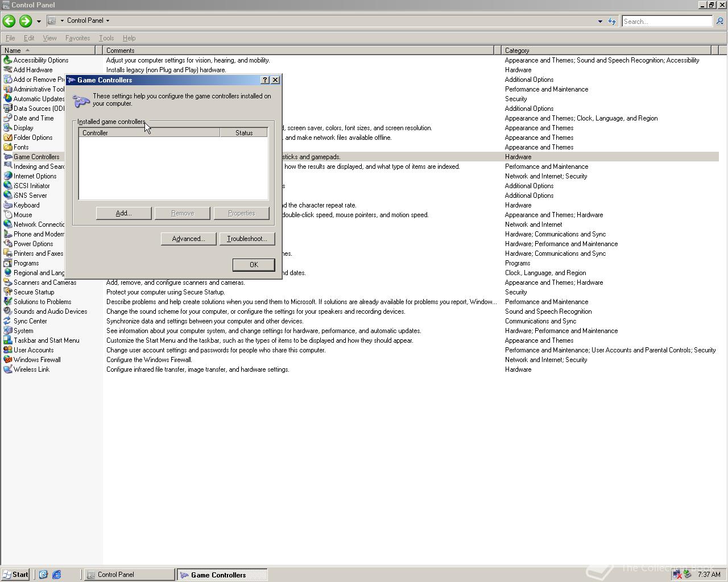The height and width of the screenshot is (582, 728).
Task: Open Internet Options icon
Action: pyautogui.click(x=7, y=176)
